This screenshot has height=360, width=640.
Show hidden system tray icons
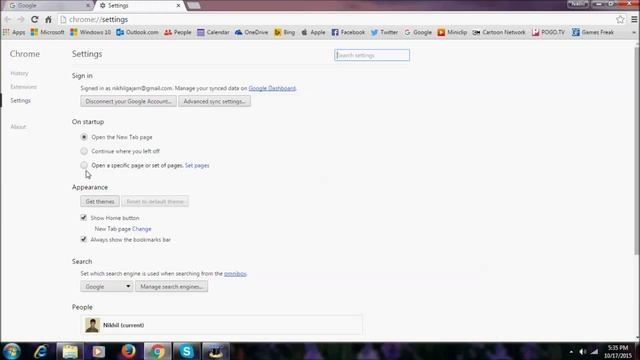571,351
